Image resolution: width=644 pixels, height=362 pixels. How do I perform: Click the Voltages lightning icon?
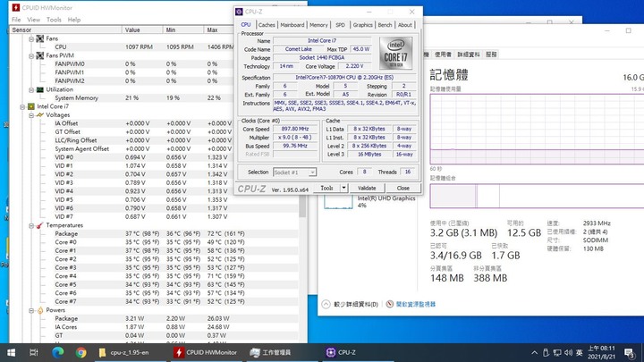coord(40,115)
